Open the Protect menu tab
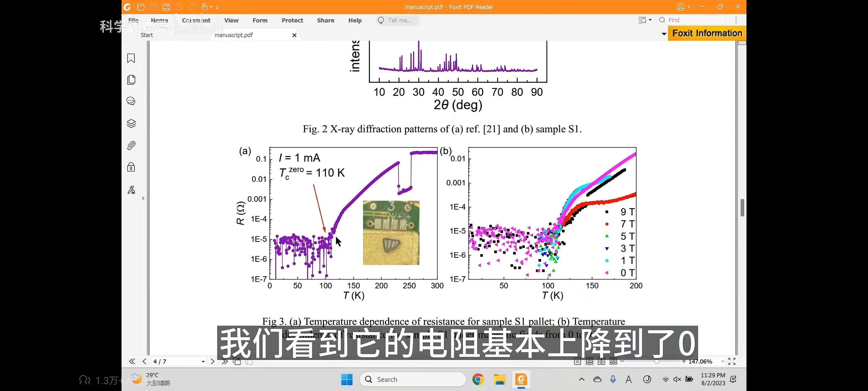This screenshot has height=391, width=868. click(x=292, y=21)
